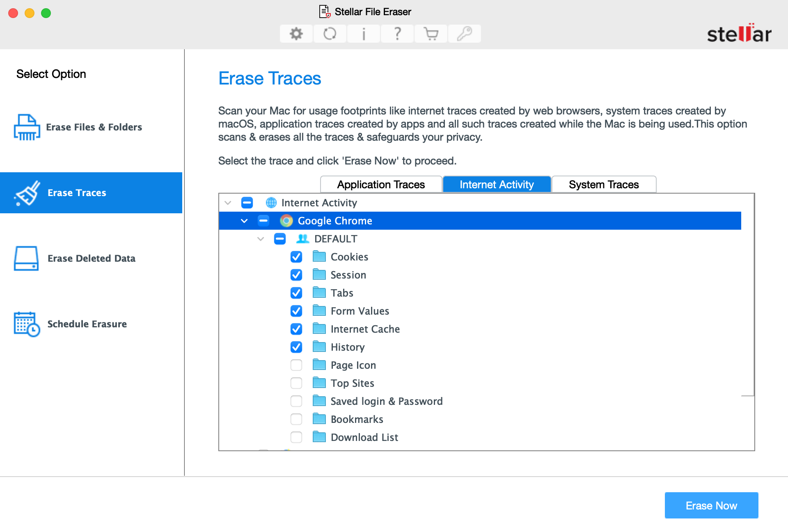
Task: Enable the Page Icon checkbox
Action: [x=297, y=365]
